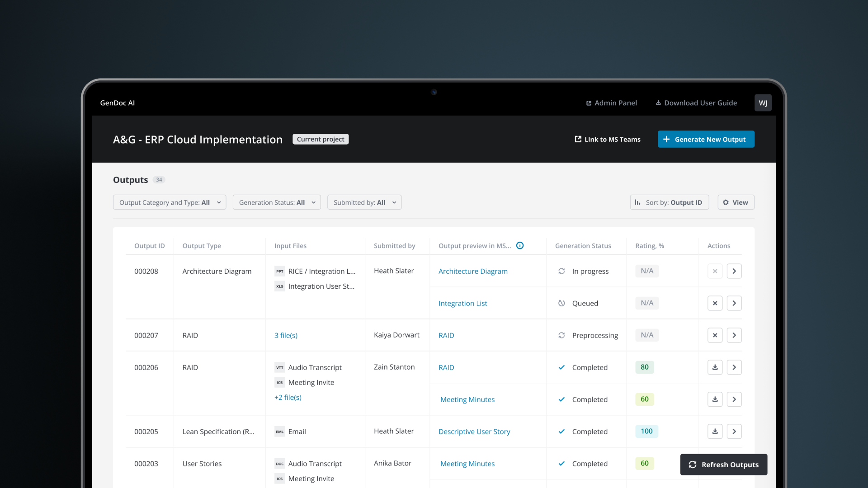Open the View settings button
Image resolution: width=868 pixels, height=488 pixels.
(x=736, y=202)
